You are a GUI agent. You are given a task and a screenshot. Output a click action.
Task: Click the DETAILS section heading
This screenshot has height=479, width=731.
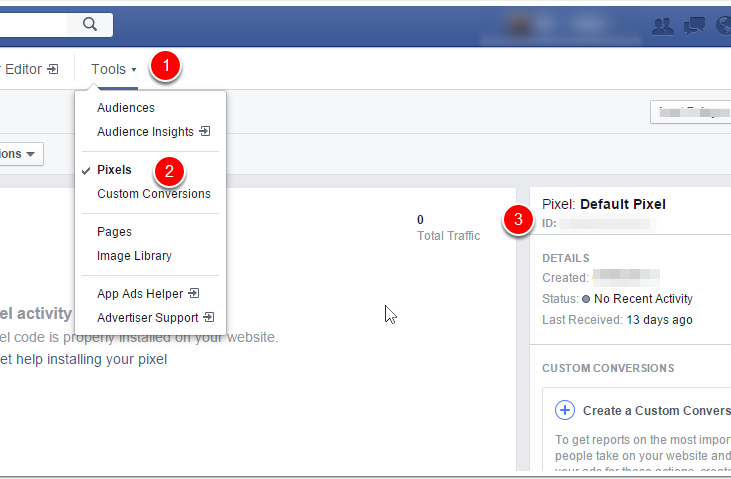pyautogui.click(x=565, y=258)
